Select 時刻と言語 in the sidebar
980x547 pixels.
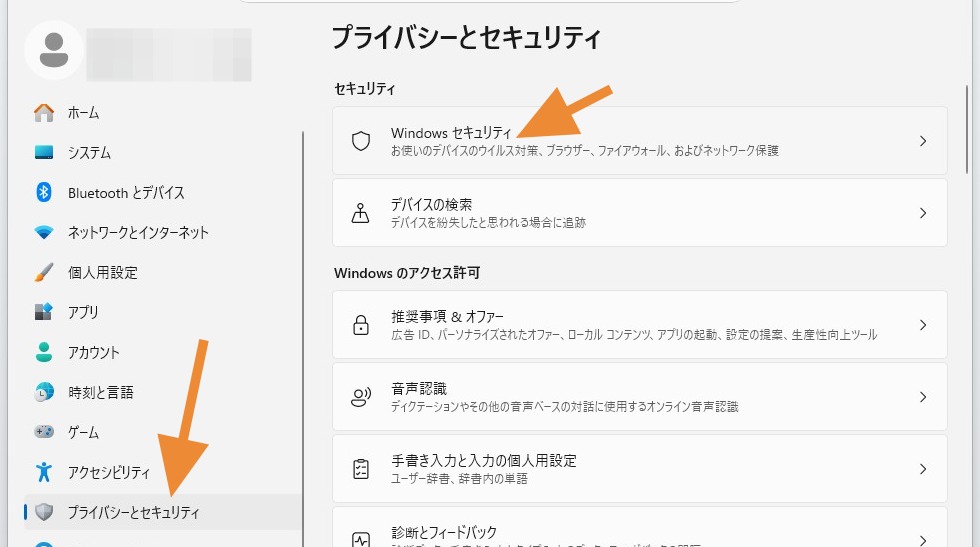click(x=162, y=392)
